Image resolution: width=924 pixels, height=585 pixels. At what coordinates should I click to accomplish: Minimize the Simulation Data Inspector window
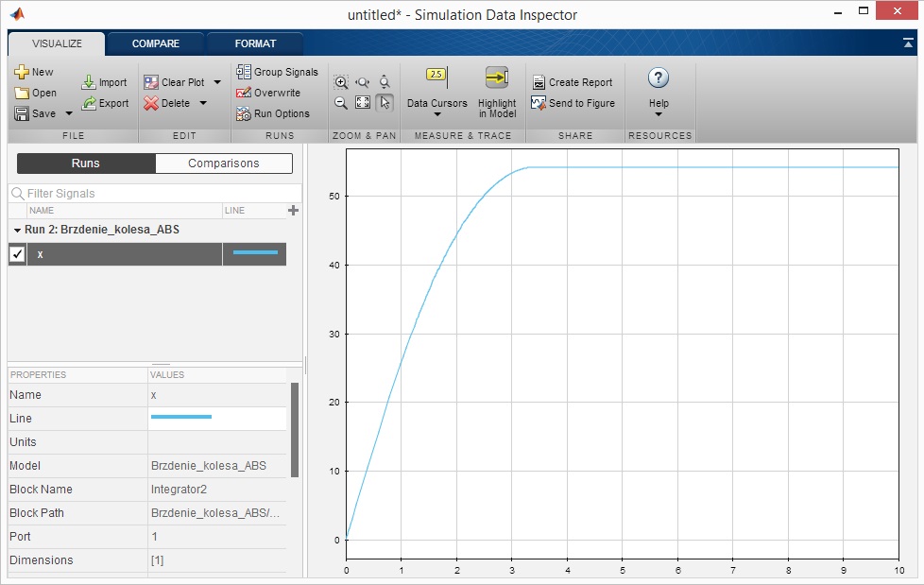(x=837, y=11)
